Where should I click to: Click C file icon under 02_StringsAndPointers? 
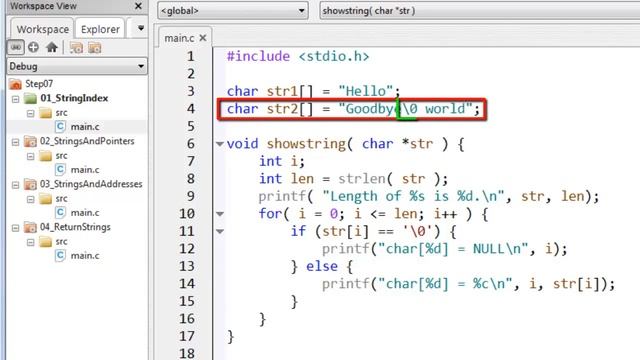click(60, 169)
